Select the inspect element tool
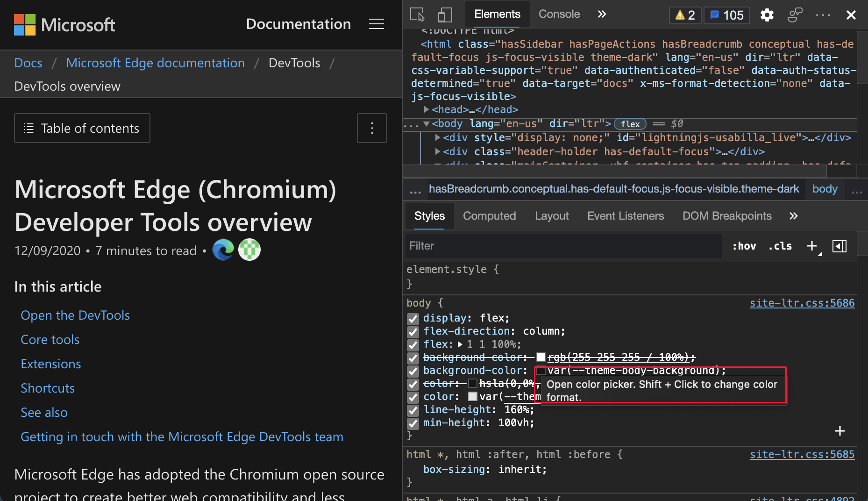This screenshot has height=501, width=868. pyautogui.click(x=417, y=14)
